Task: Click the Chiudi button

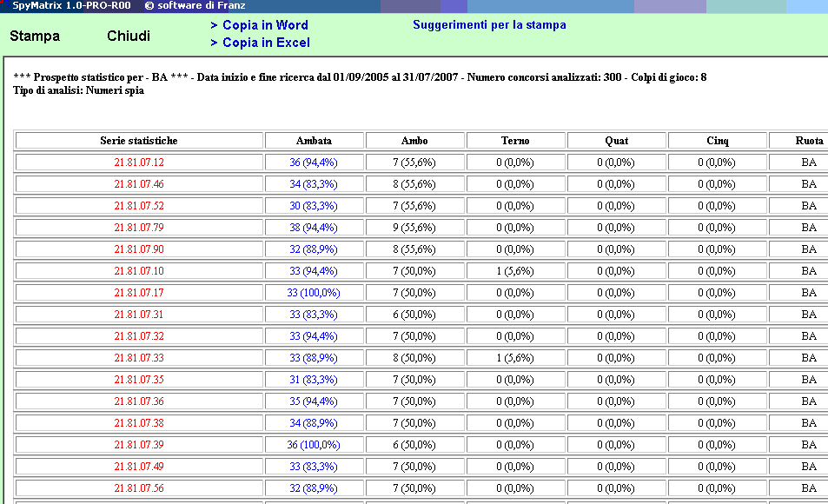Action: point(129,36)
